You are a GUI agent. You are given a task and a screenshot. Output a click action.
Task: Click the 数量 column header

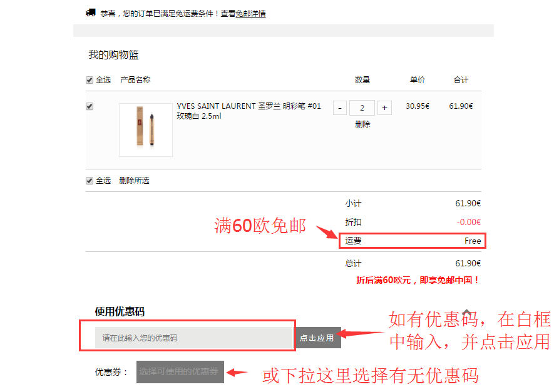[362, 80]
